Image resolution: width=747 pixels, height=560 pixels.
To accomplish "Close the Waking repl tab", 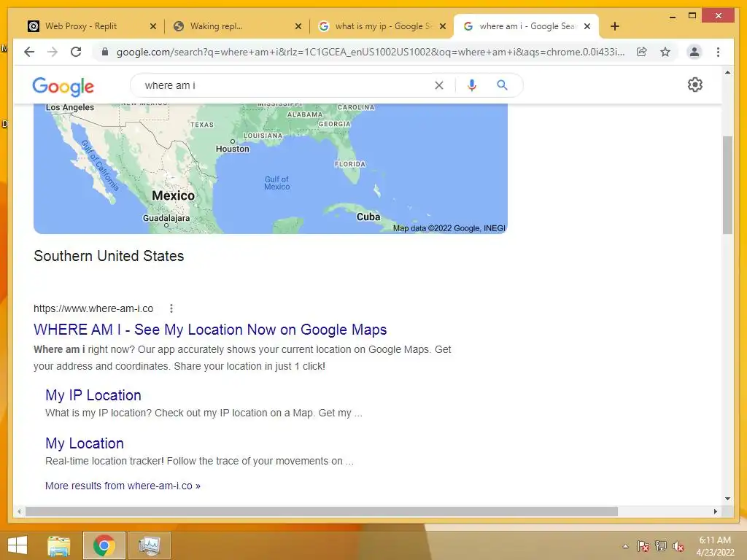I will (x=298, y=26).
